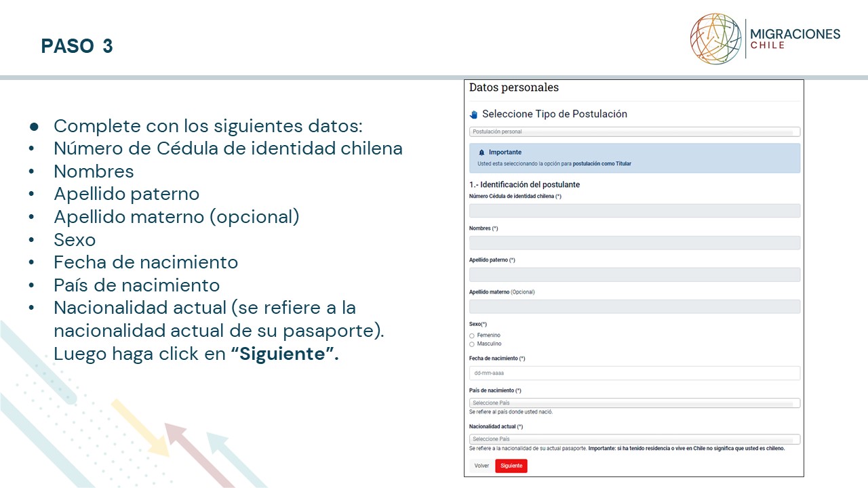
Task: Click the Nombres input field
Action: click(x=635, y=243)
